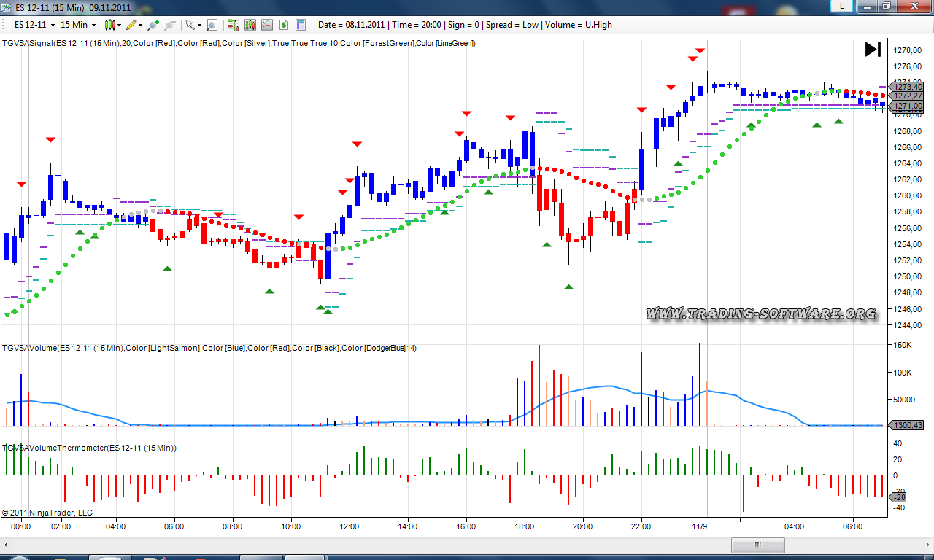
Task: Click the zoom in magnifier icon
Action: pyautogui.click(x=153, y=25)
